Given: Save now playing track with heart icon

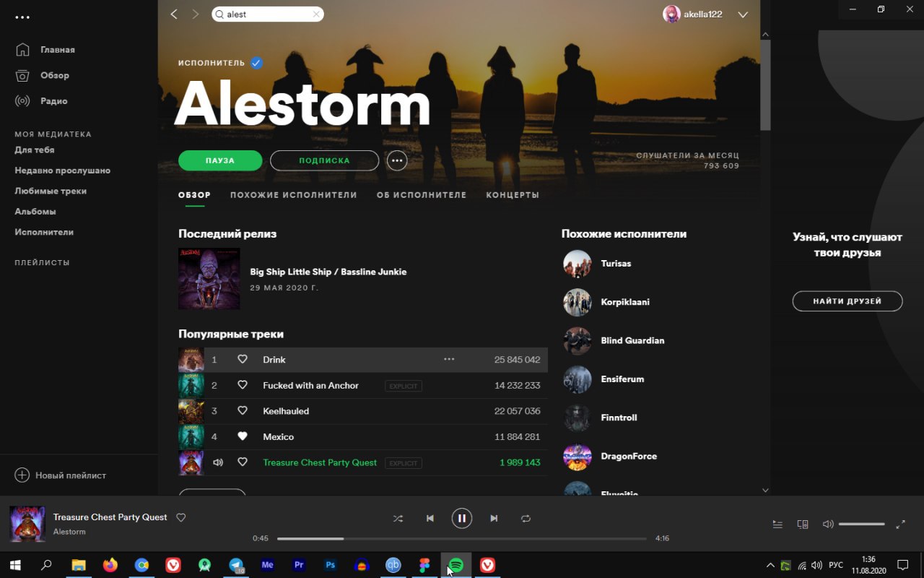Looking at the screenshot, I should pyautogui.click(x=181, y=517).
